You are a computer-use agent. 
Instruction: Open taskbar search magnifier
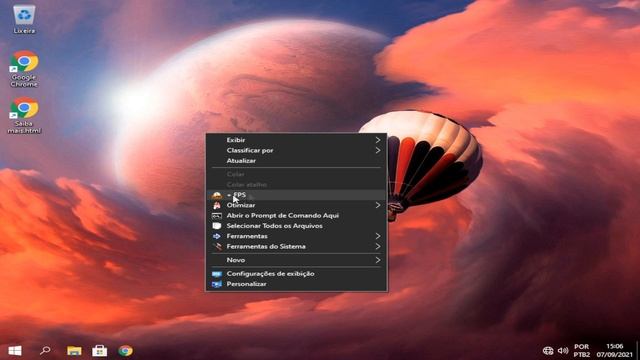(45, 351)
